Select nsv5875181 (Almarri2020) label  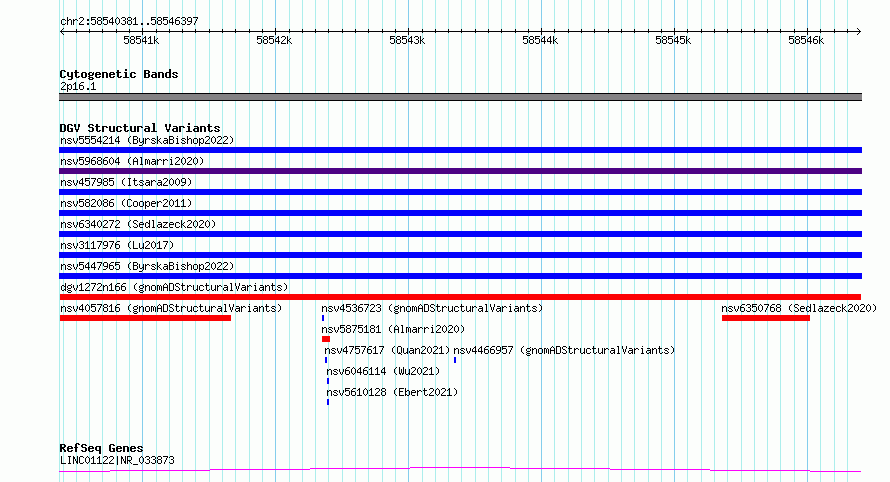393,329
